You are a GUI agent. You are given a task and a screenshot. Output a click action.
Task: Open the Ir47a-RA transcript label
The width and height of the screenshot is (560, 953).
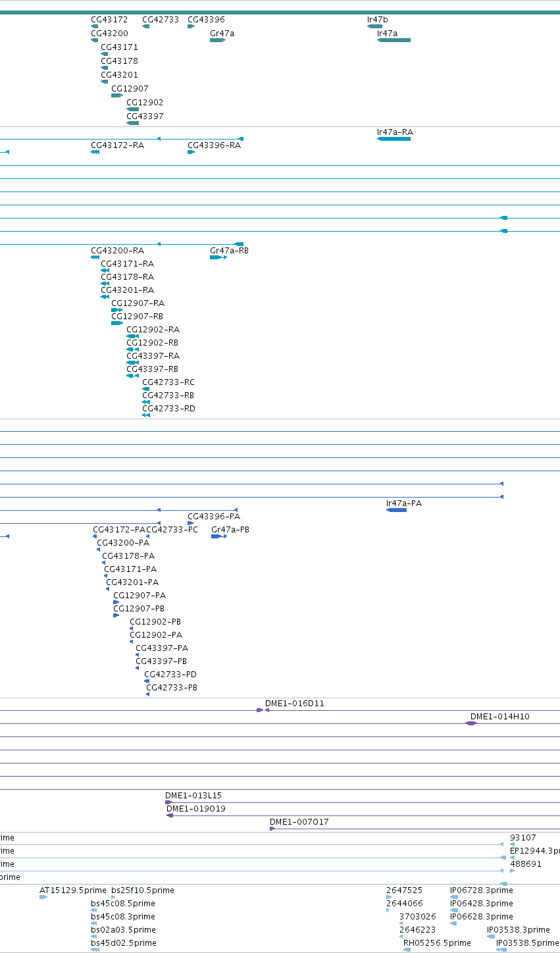coord(395,132)
